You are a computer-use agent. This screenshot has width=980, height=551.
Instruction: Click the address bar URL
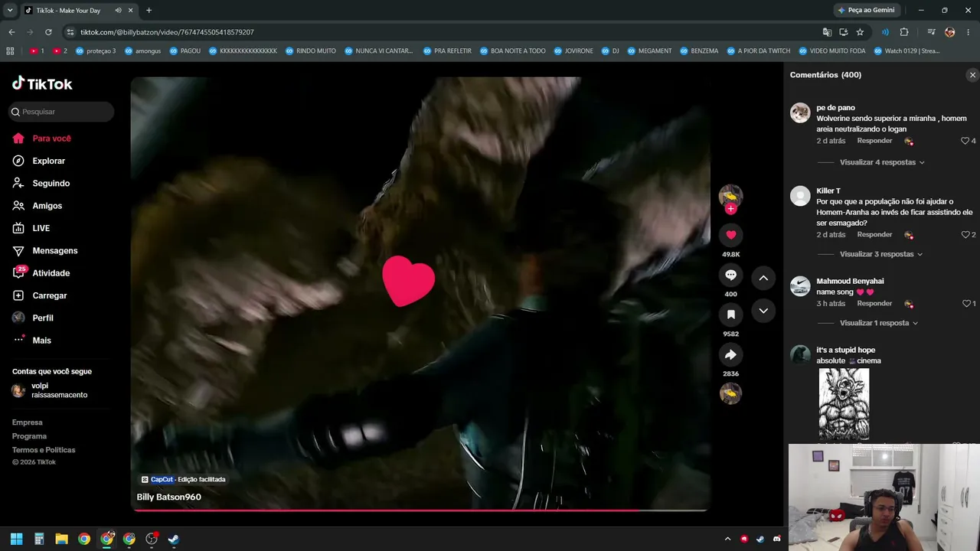(167, 32)
